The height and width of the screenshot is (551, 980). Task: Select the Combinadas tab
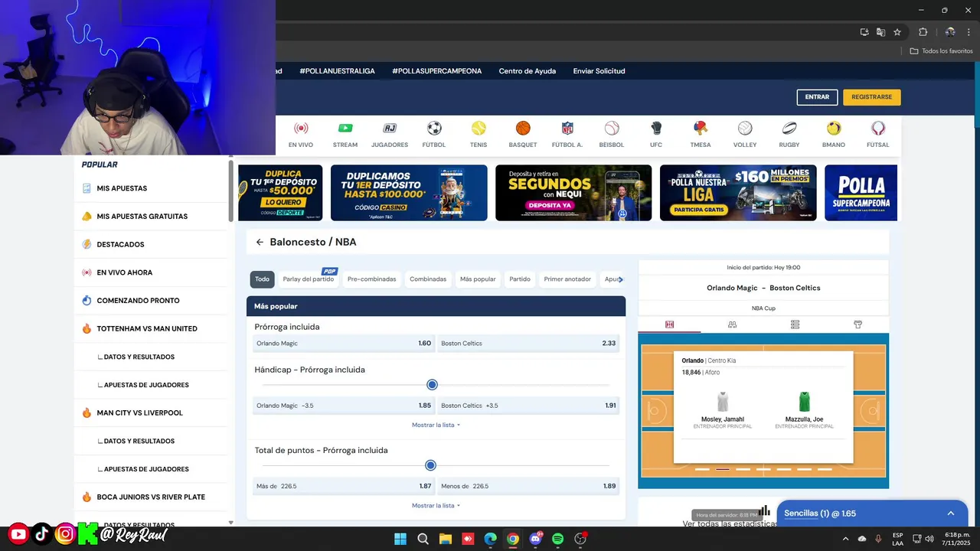click(428, 279)
